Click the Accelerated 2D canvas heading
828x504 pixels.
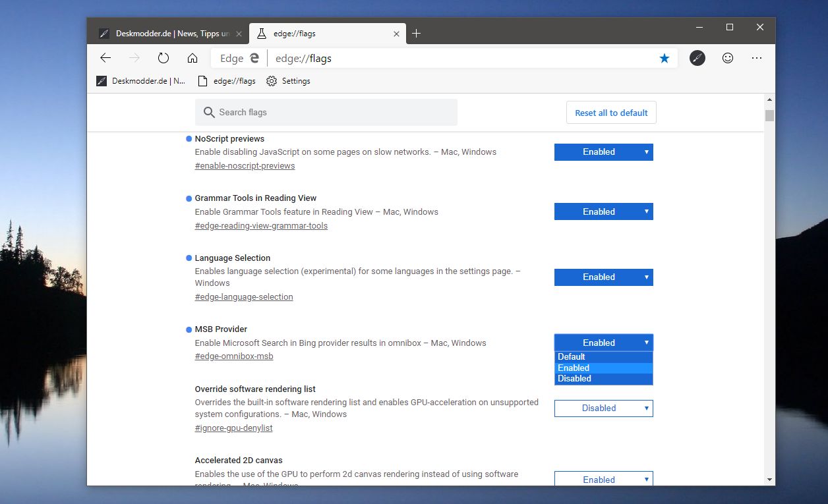click(x=239, y=461)
